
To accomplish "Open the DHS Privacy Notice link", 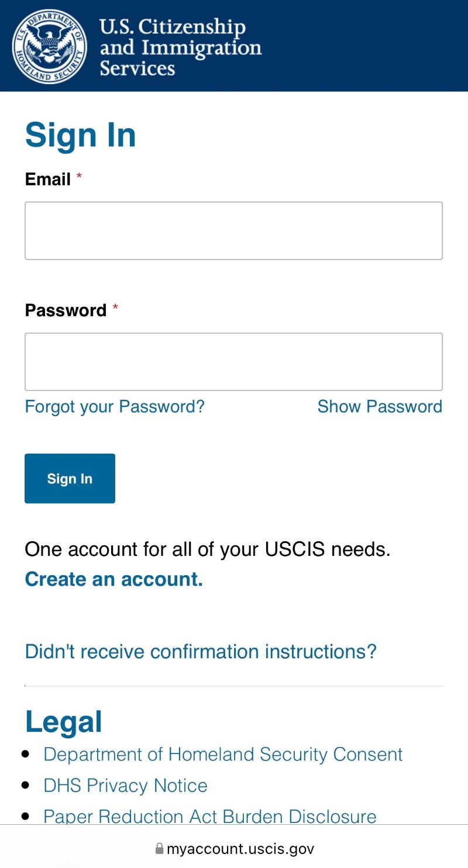I will click(x=125, y=786).
